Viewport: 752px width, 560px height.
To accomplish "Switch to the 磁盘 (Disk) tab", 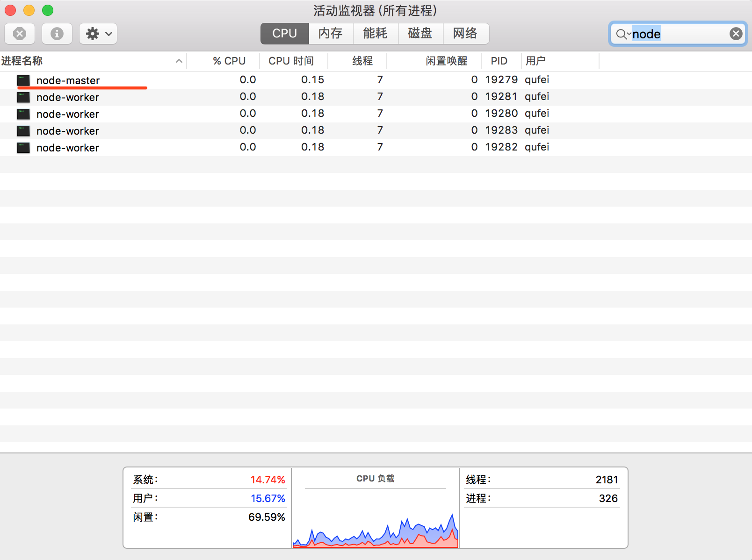I will 420,34.
